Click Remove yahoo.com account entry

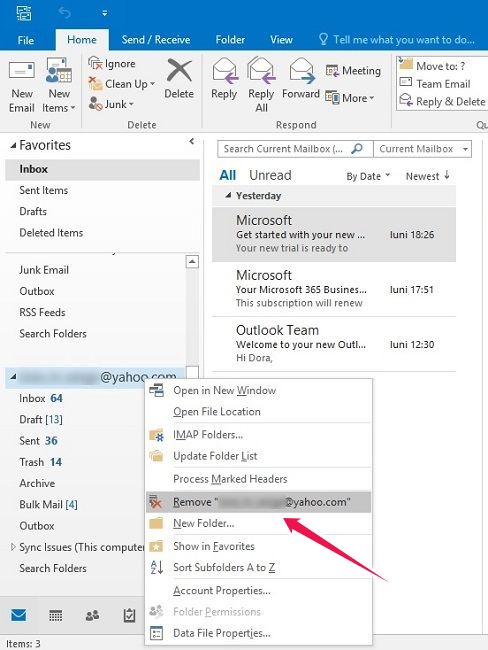[258, 502]
